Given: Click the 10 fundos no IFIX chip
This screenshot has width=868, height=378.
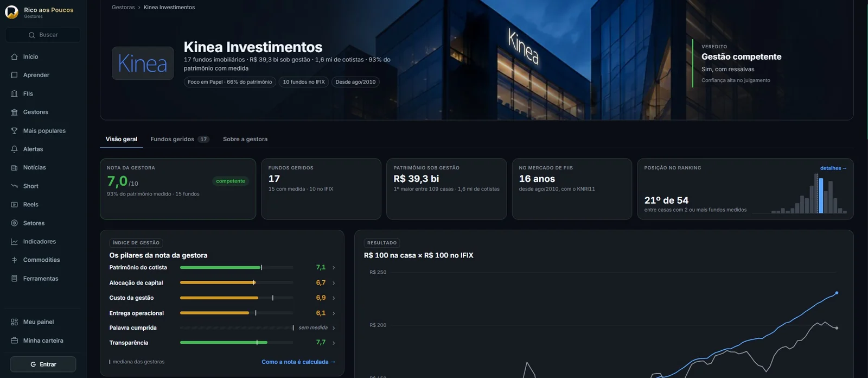Looking at the screenshot, I should coord(304,82).
